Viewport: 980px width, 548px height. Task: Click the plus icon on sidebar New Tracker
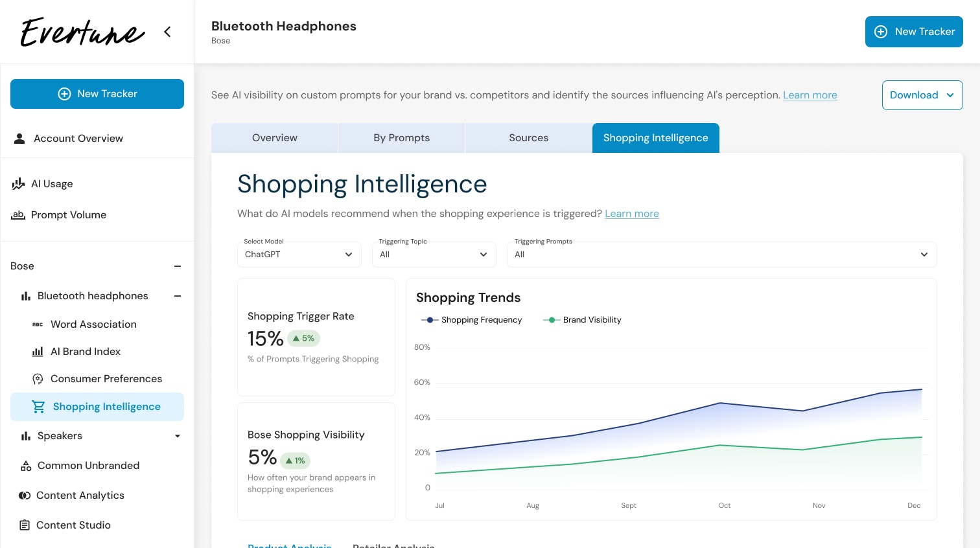tap(64, 94)
